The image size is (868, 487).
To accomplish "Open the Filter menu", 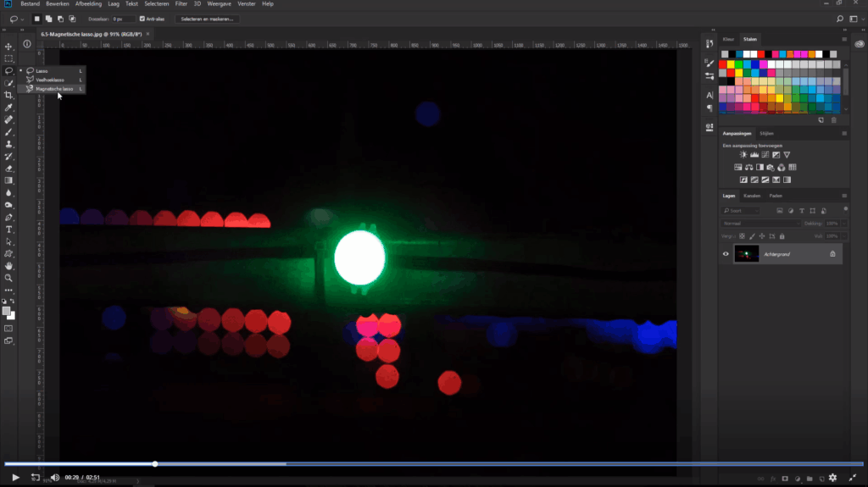I will click(x=181, y=4).
